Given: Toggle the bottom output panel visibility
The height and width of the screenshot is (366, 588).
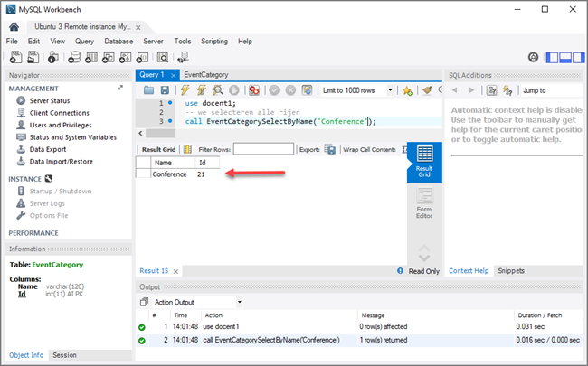Looking at the screenshot, I should tap(565, 57).
